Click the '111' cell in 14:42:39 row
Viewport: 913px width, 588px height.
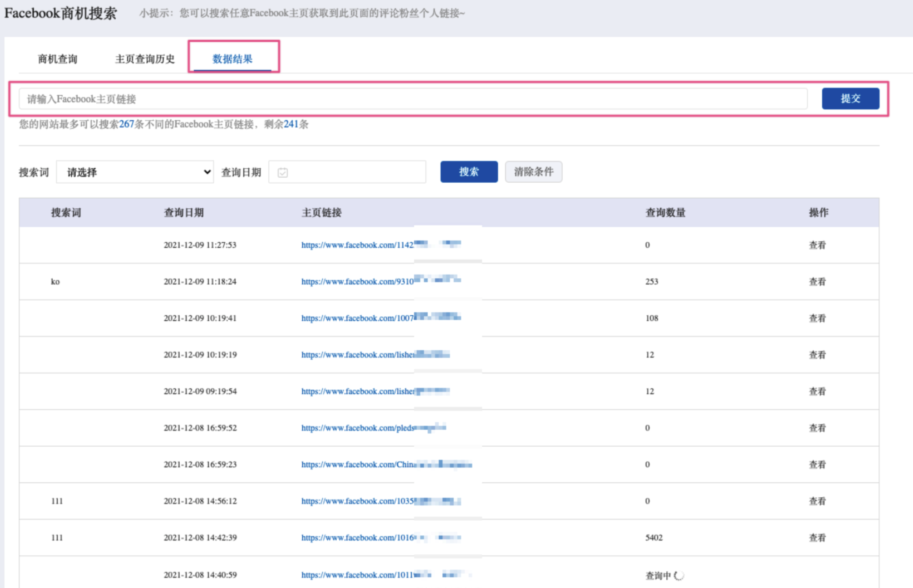[57, 538]
